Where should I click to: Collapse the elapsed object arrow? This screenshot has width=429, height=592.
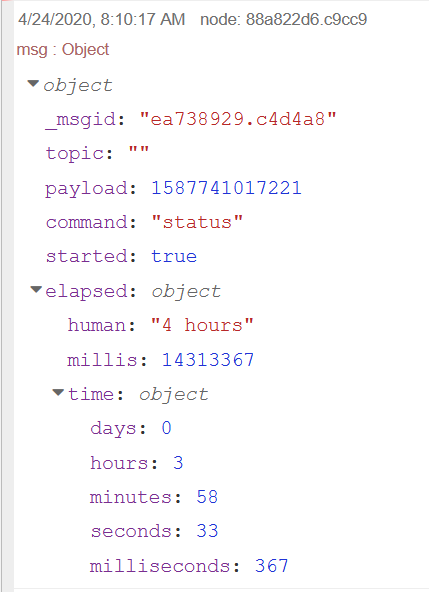36,290
